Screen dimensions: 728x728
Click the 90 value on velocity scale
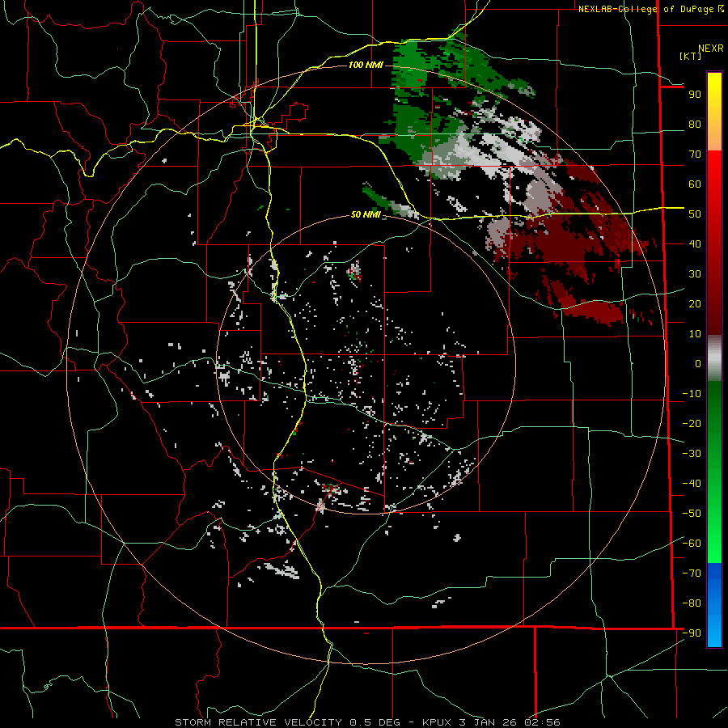click(695, 95)
